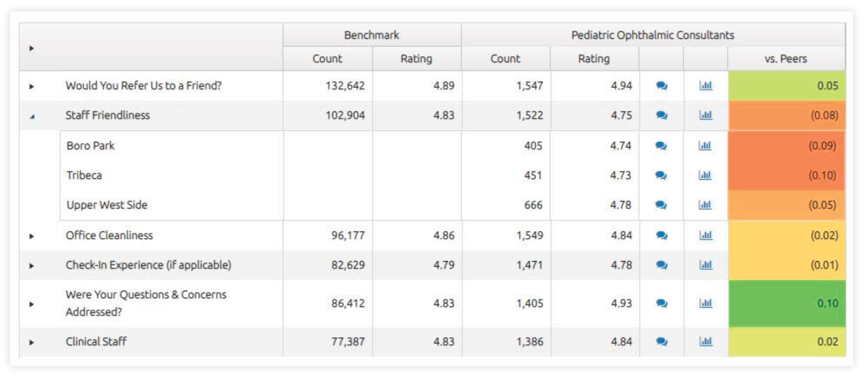Open chart for Staff Friendliness row
The width and height of the screenshot is (868, 382).
point(705,115)
